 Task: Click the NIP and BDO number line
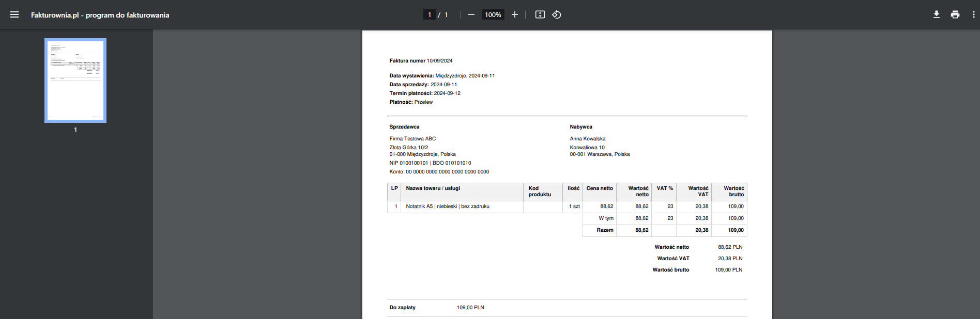(x=430, y=163)
